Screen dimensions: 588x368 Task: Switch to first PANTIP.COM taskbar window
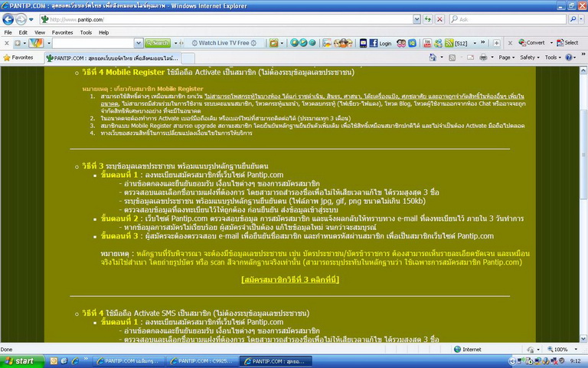128,361
